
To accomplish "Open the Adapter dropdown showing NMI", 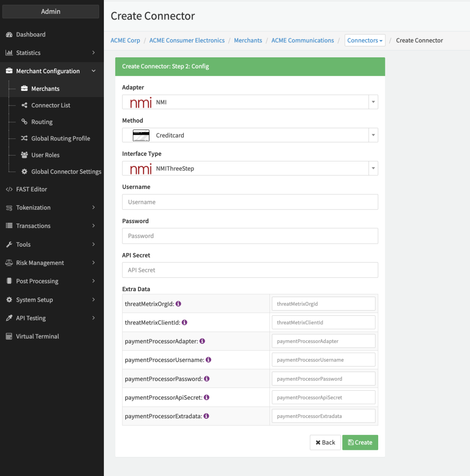I will pos(373,102).
